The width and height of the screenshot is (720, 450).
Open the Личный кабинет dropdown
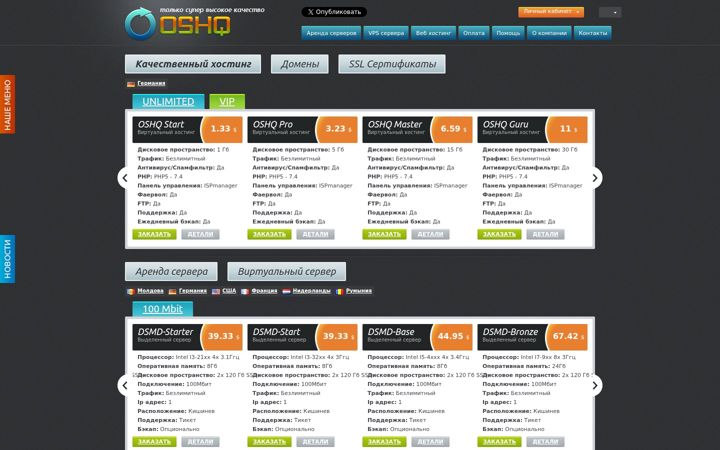pyautogui.click(x=551, y=12)
